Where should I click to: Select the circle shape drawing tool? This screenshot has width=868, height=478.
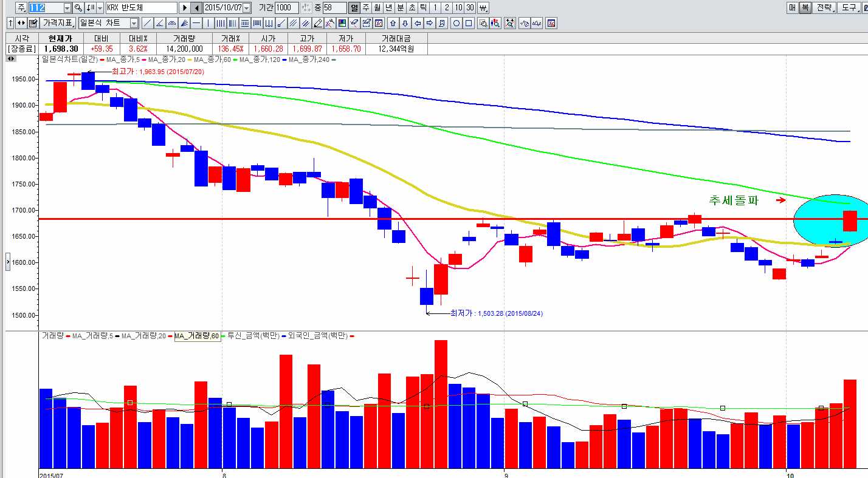456,23
